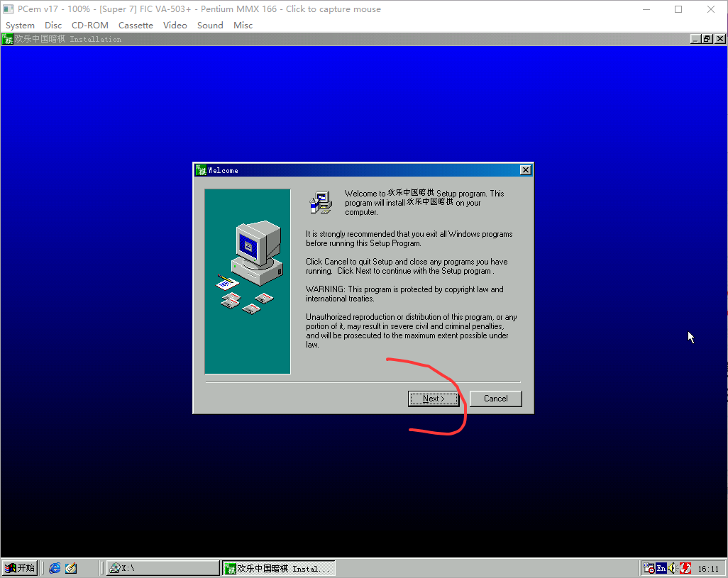Screen dimensions: 728x578
Task: Open the PCem System menu
Action: point(20,25)
